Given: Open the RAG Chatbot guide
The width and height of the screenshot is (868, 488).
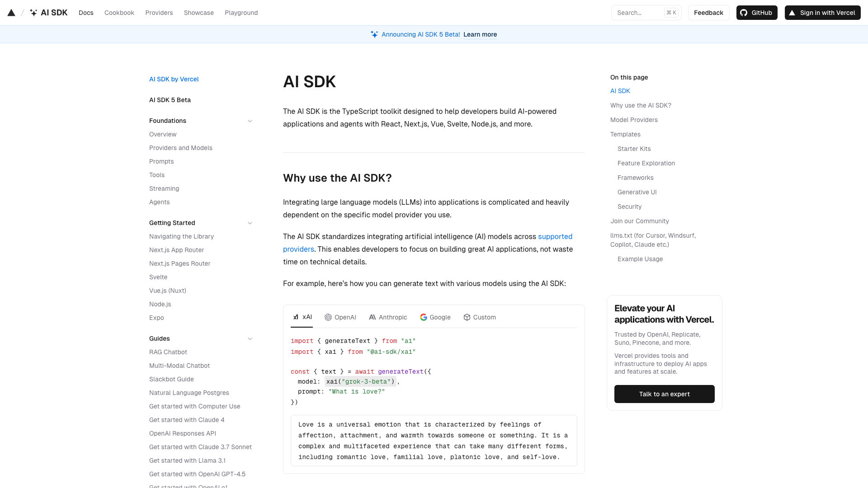Looking at the screenshot, I should point(168,352).
